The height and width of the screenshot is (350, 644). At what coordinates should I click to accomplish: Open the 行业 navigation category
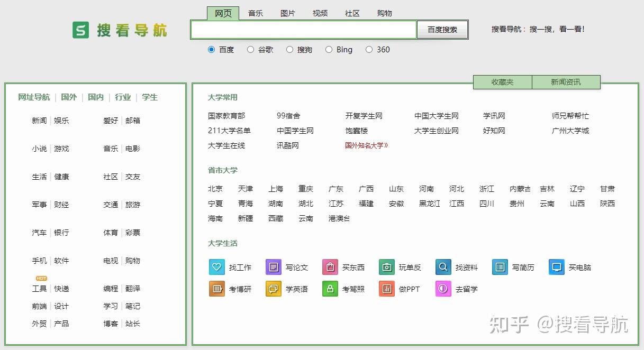pyautogui.click(x=123, y=97)
